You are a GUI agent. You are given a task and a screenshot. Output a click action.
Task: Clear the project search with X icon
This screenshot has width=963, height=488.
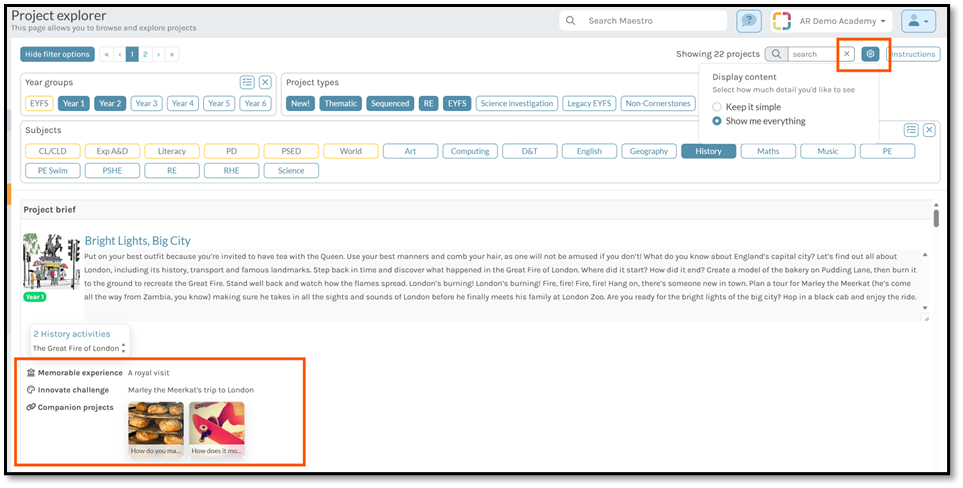846,54
